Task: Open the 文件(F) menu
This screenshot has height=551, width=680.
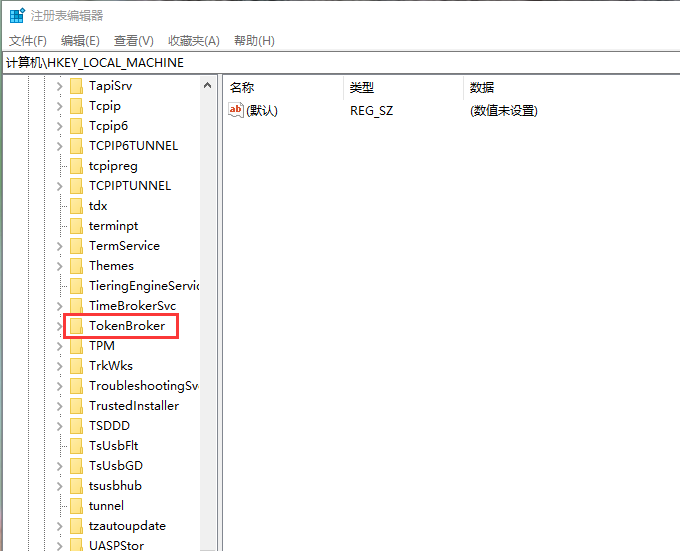Action: 28,40
